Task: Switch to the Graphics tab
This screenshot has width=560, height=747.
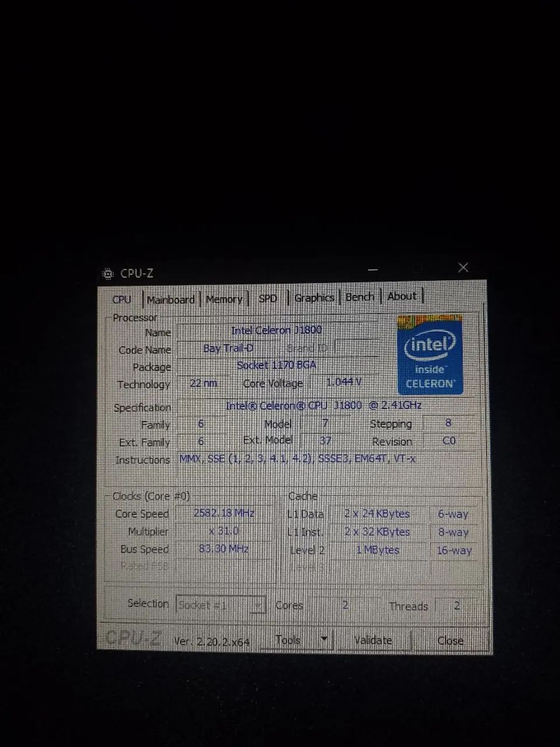Action: pos(314,298)
